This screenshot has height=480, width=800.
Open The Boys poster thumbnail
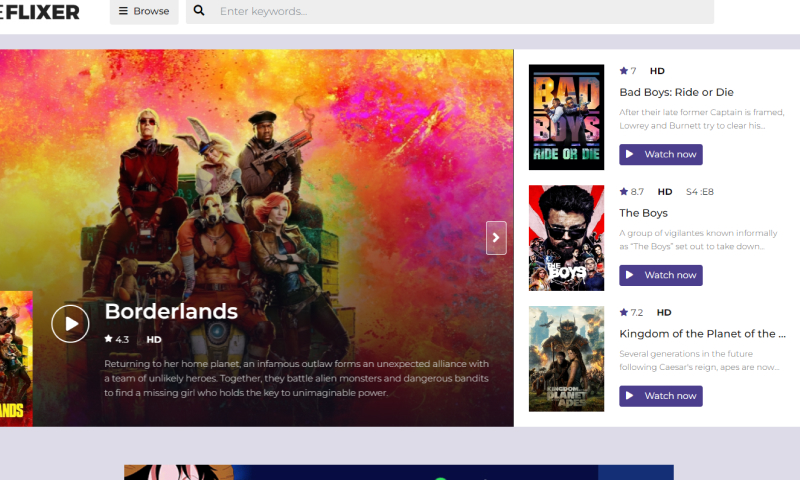pyautogui.click(x=566, y=238)
